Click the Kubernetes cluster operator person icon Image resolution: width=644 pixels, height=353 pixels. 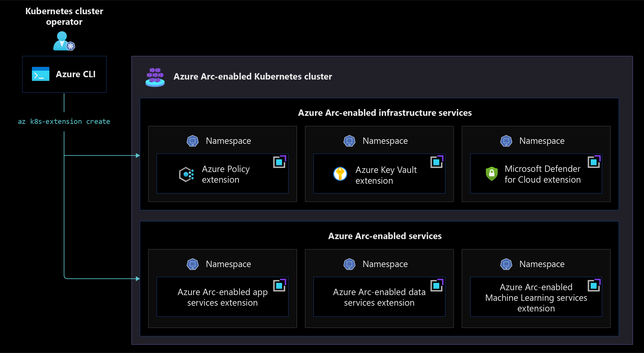64,41
